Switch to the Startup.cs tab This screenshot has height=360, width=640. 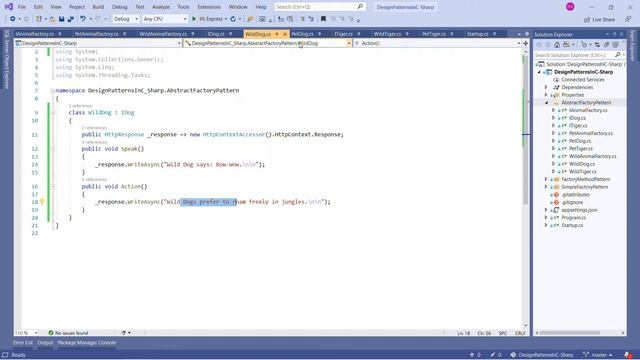(477, 34)
